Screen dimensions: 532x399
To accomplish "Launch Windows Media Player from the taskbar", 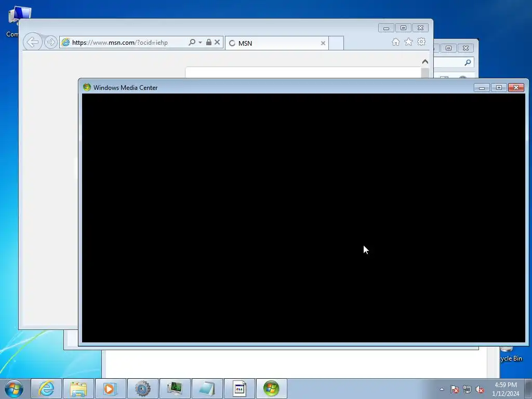I will (x=111, y=389).
